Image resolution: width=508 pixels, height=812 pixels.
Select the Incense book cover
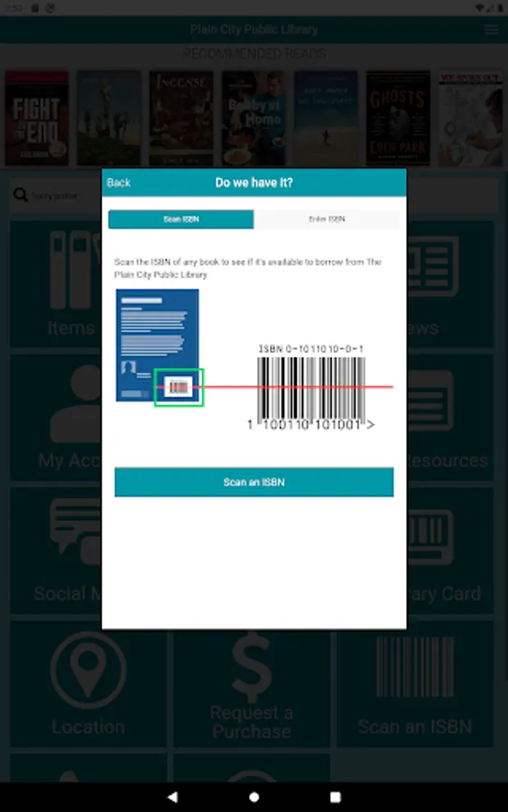tap(181, 118)
